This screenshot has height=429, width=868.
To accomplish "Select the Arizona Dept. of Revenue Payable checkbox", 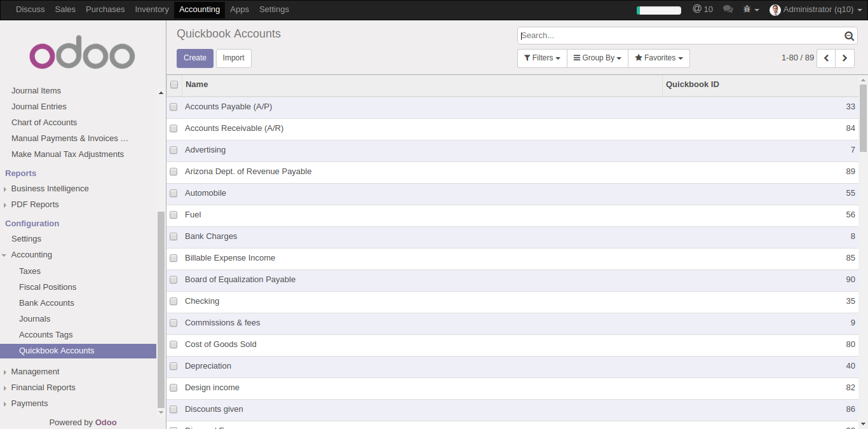I will point(173,172).
